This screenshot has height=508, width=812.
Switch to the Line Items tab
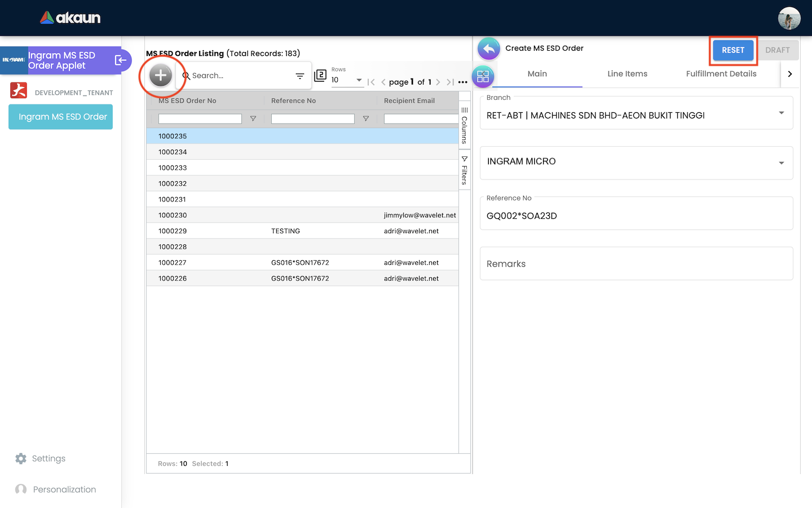[627, 74]
